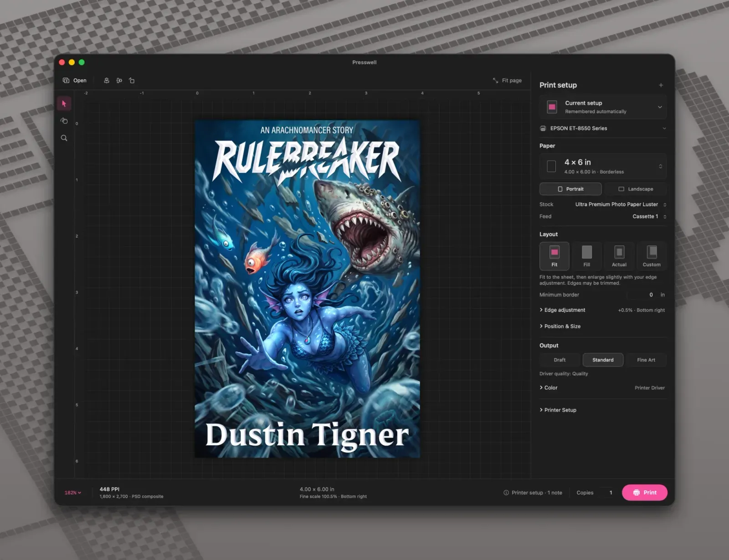Image resolution: width=729 pixels, height=560 pixels.
Task: Click the center horizontally align icon
Action: coord(107,81)
